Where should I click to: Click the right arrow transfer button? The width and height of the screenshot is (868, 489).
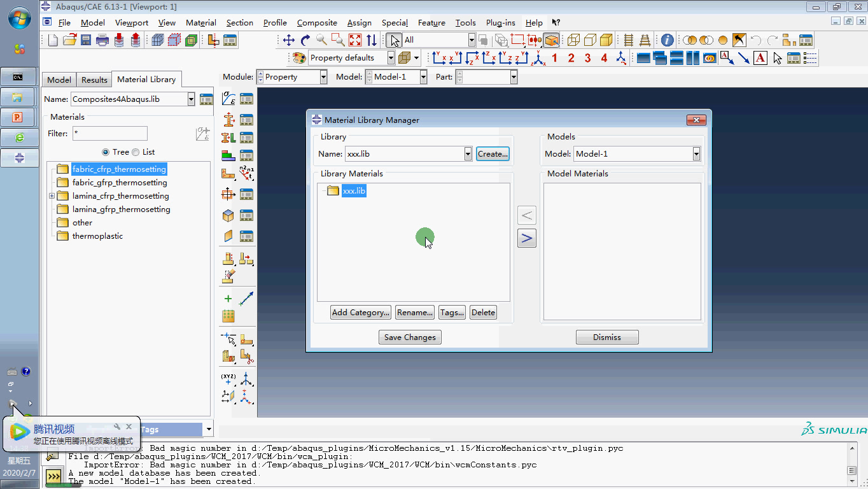(x=527, y=238)
